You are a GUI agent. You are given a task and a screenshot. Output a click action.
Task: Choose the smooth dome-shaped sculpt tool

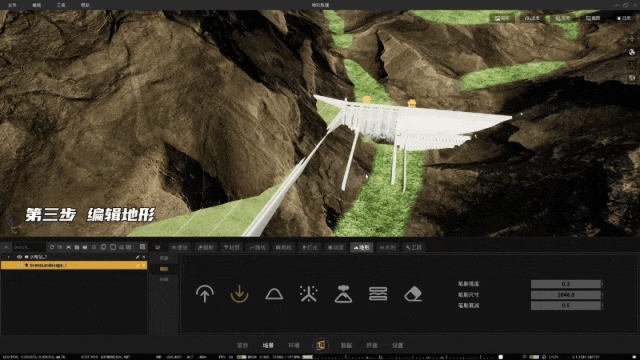coord(274,294)
